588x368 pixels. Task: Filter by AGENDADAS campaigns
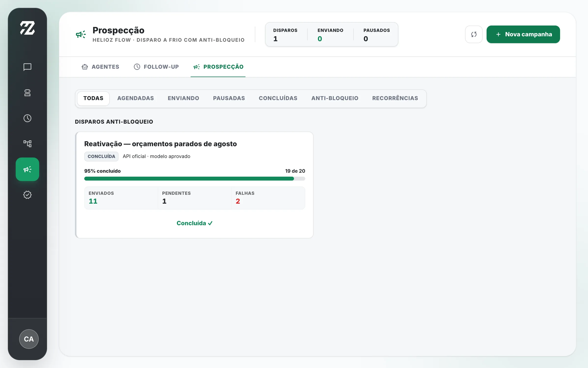click(135, 98)
